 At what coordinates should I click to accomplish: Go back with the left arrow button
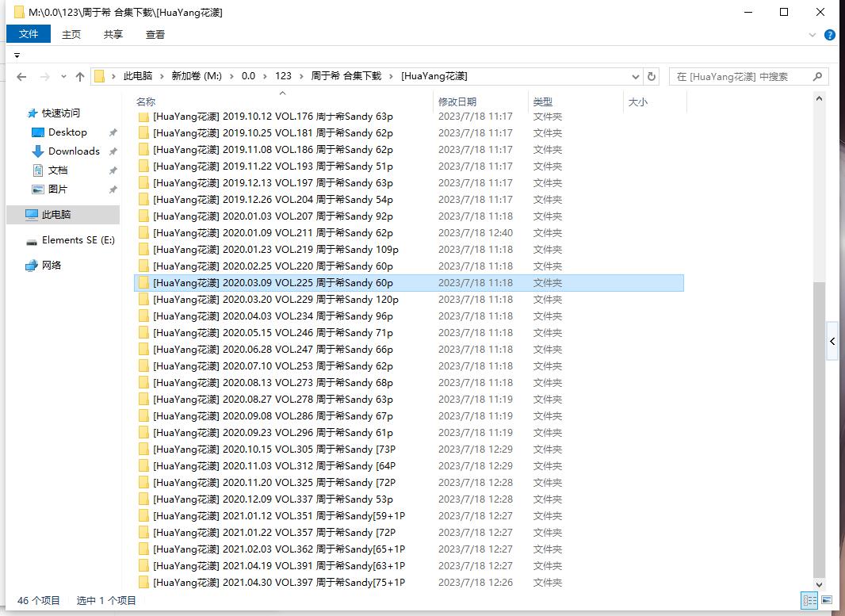pyautogui.click(x=21, y=77)
